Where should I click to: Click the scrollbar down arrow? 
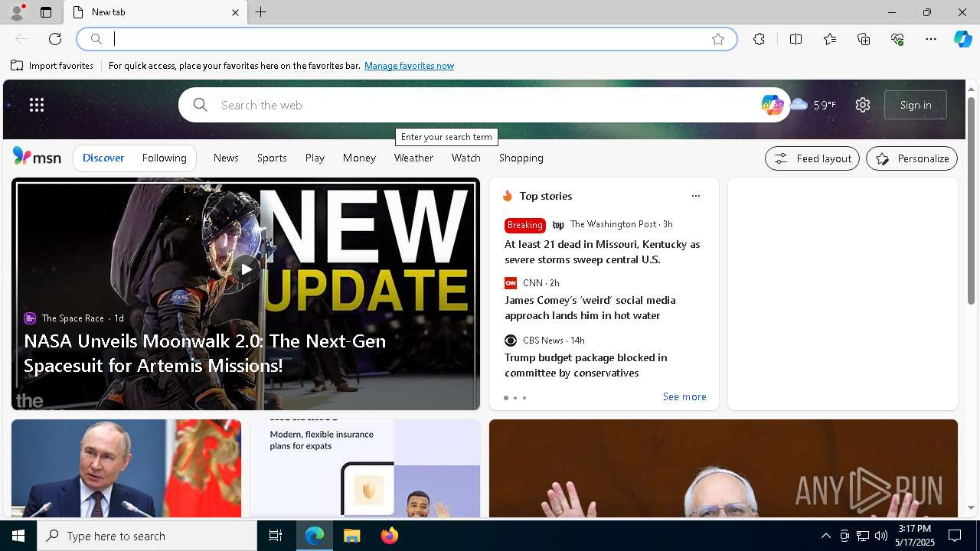tap(971, 507)
